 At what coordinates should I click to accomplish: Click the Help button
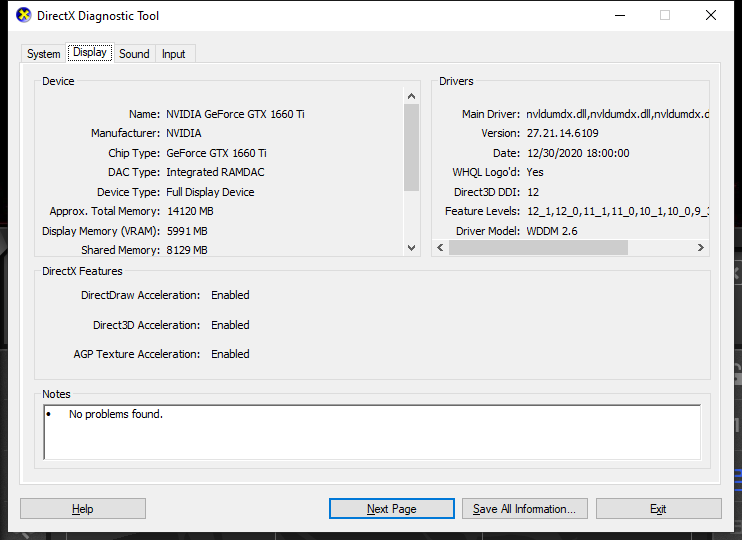click(x=83, y=509)
